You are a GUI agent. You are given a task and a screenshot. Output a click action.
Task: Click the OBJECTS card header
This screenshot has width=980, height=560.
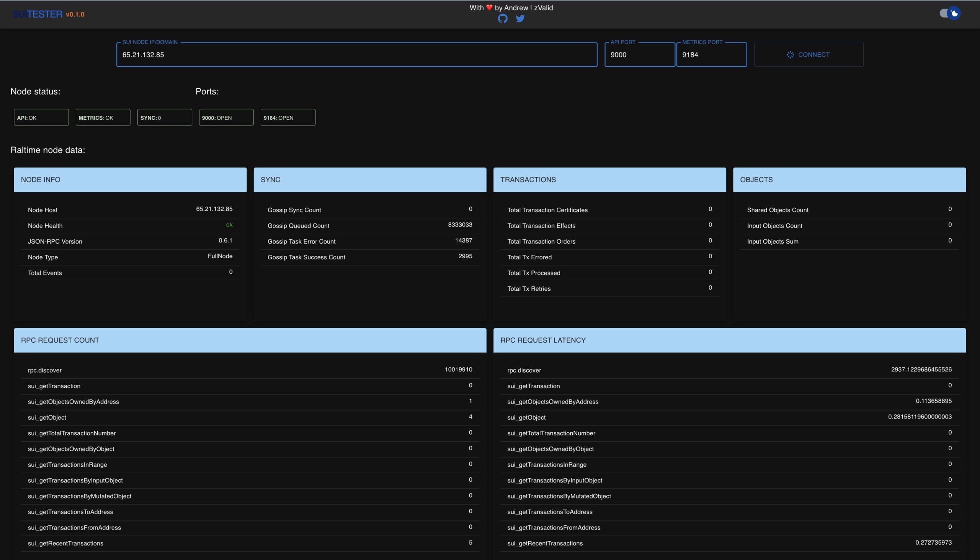click(x=849, y=180)
